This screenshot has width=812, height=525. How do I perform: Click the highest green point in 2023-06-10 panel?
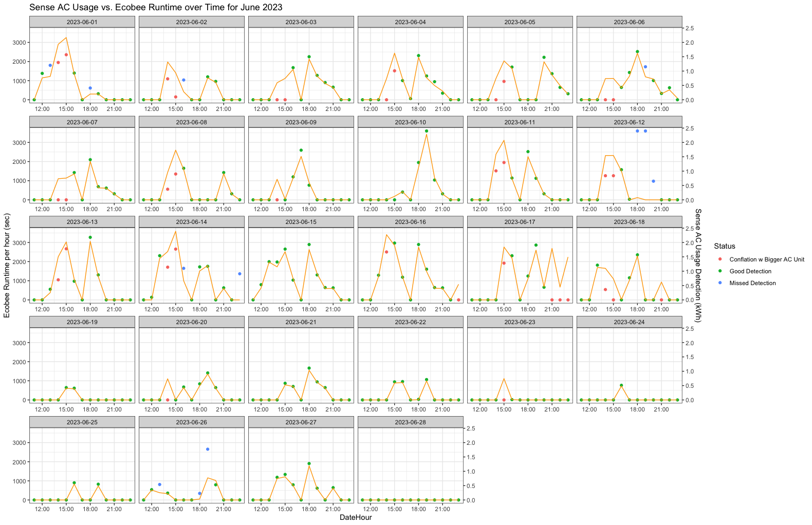pos(427,131)
